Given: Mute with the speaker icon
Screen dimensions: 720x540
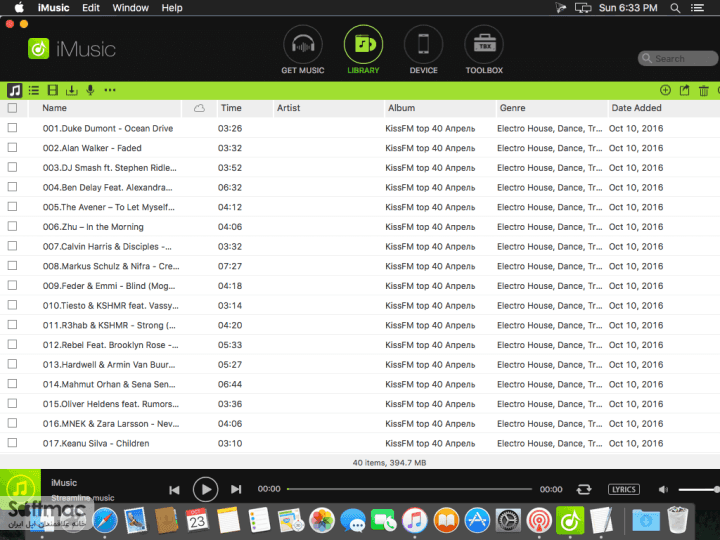Looking at the screenshot, I should tap(663, 489).
